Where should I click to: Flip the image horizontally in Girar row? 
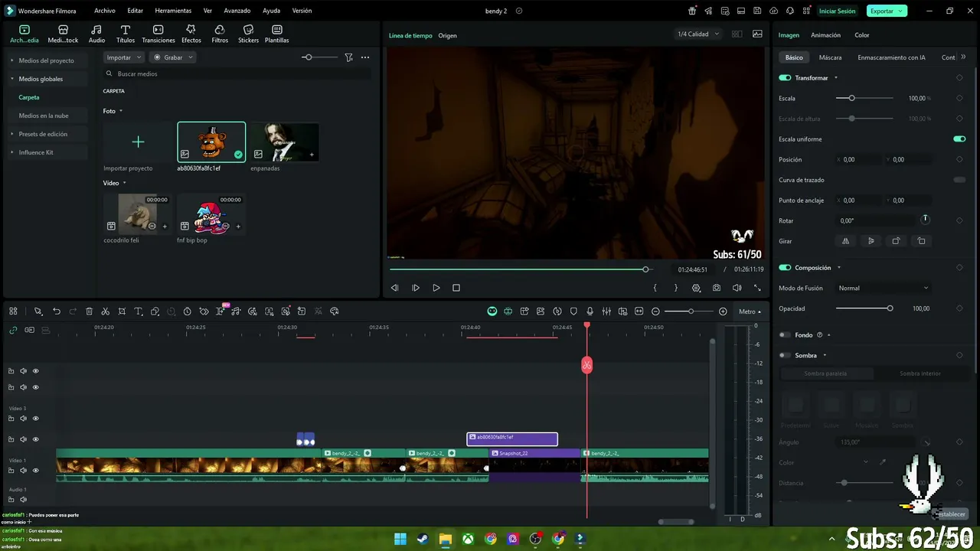(846, 241)
